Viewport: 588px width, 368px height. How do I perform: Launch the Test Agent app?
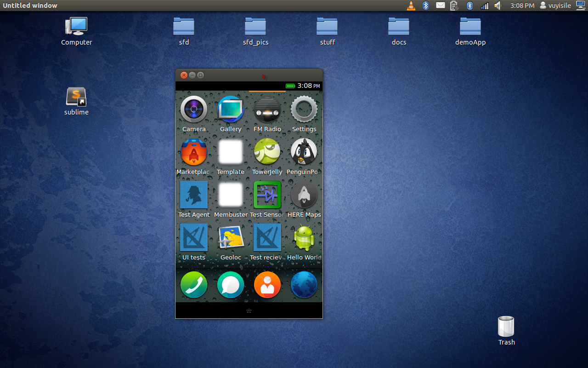[x=194, y=195]
